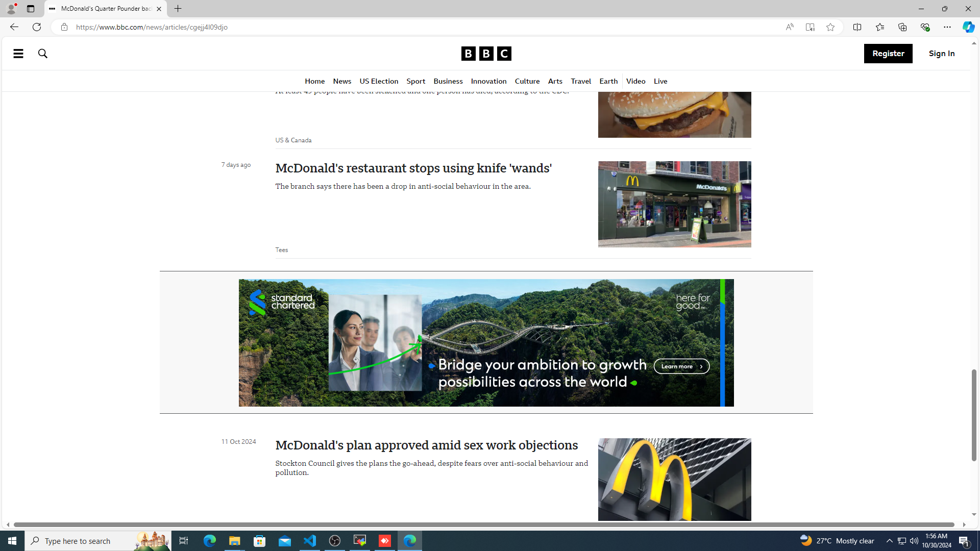Enter Immersive Reader mode
Screen dimensions: 980x551
pyautogui.click(x=810, y=27)
